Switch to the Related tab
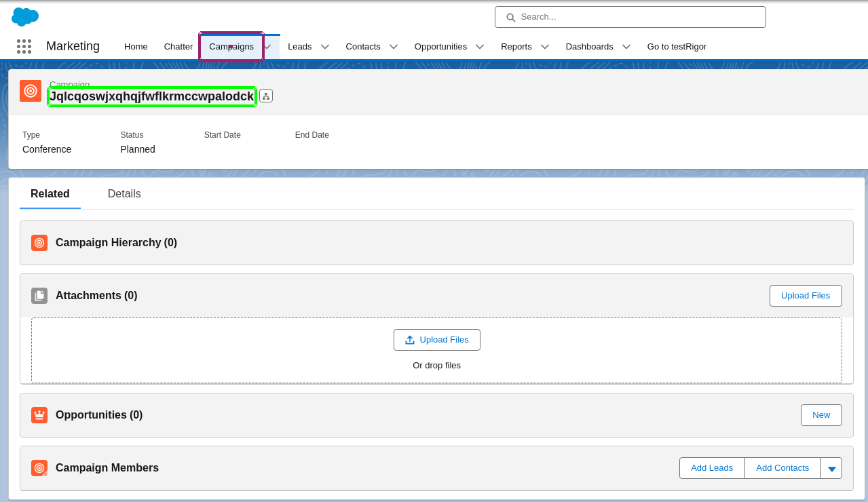Image resolution: width=868 pixels, height=502 pixels. point(50,194)
